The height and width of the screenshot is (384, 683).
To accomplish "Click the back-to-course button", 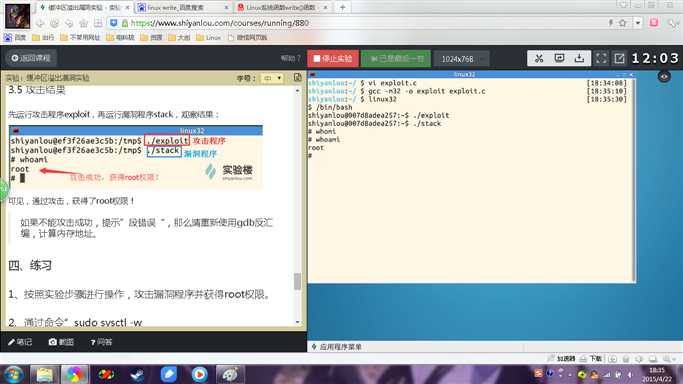I will click(31, 58).
